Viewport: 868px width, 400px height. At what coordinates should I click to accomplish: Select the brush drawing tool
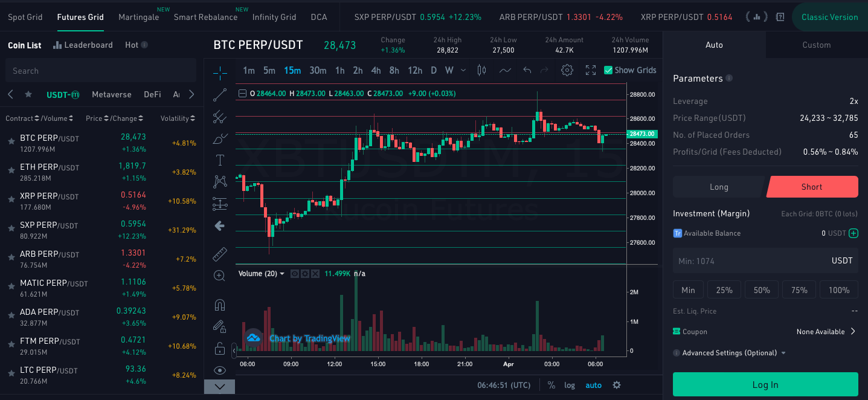[220, 138]
